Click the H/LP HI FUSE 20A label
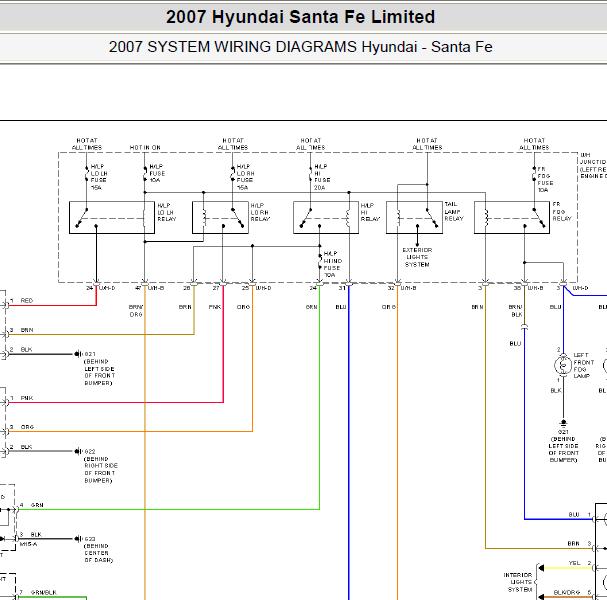Screen dimensions: 607x600 [322, 177]
